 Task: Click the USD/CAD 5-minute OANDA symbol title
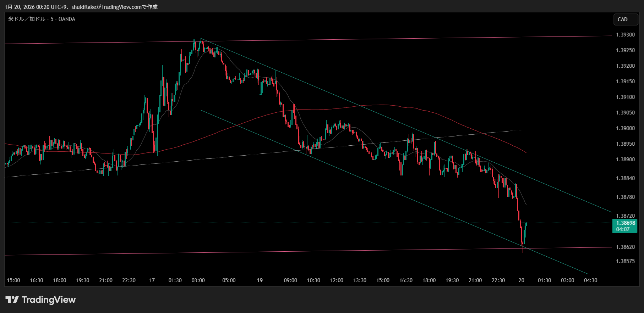[x=42, y=19]
